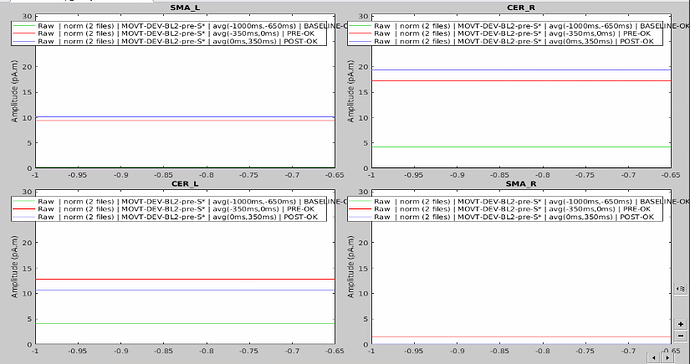This screenshot has height=364, width=690.
Task: Open the display options icon above the plus button
Action: point(680,289)
